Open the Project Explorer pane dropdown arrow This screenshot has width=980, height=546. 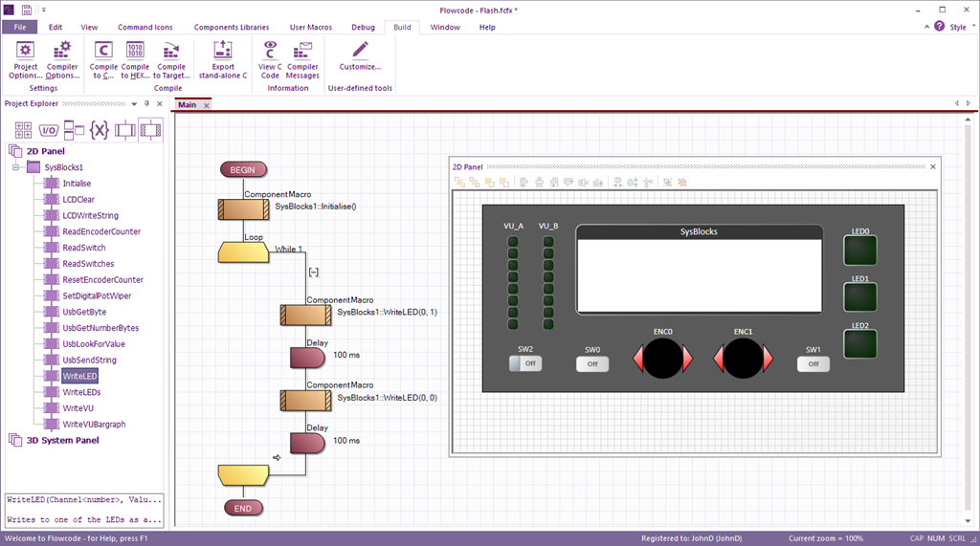click(134, 104)
